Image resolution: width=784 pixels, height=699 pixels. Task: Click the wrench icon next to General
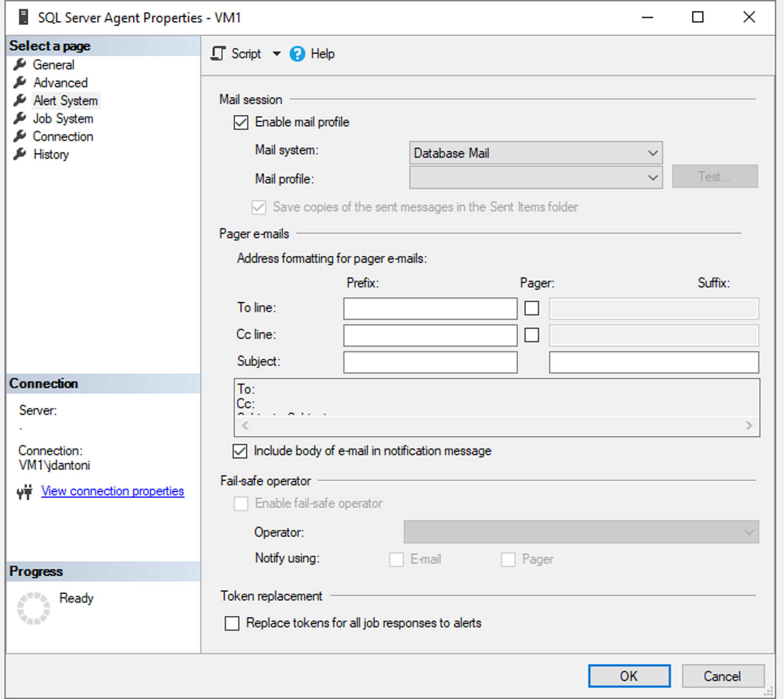point(20,64)
